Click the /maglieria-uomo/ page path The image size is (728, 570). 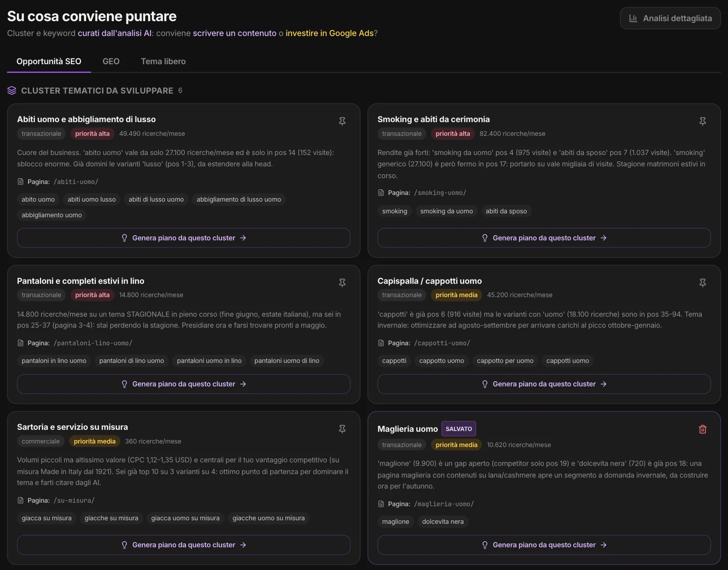coord(444,504)
